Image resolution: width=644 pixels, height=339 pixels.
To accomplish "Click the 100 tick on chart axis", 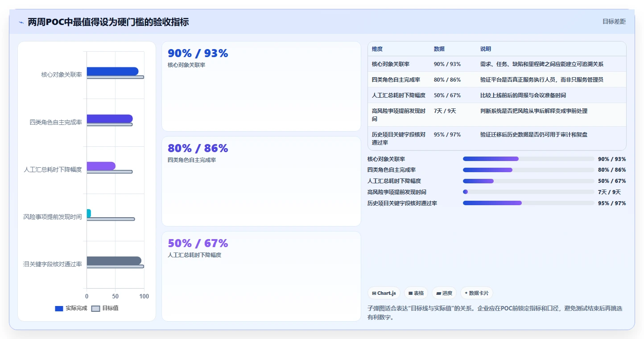I will tap(144, 296).
